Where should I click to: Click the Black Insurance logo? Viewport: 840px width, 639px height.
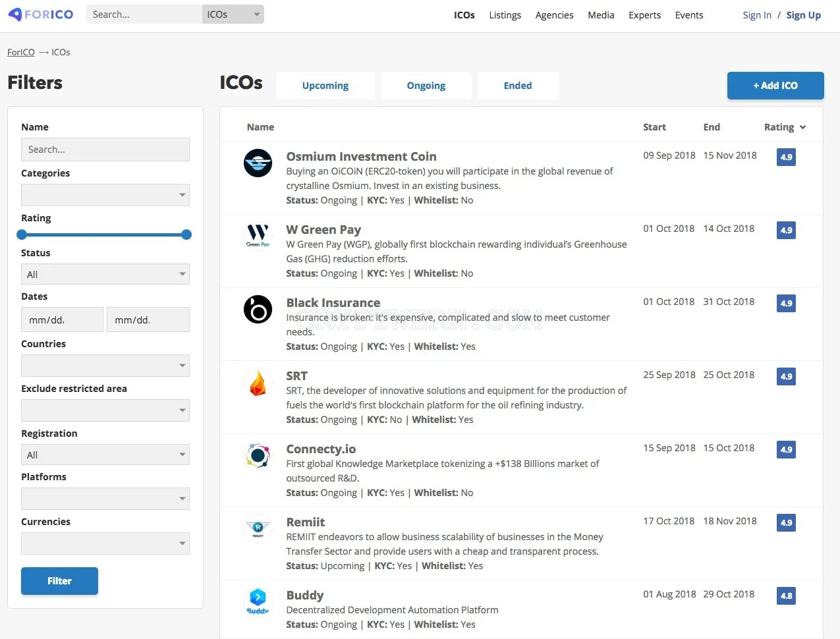(258, 309)
